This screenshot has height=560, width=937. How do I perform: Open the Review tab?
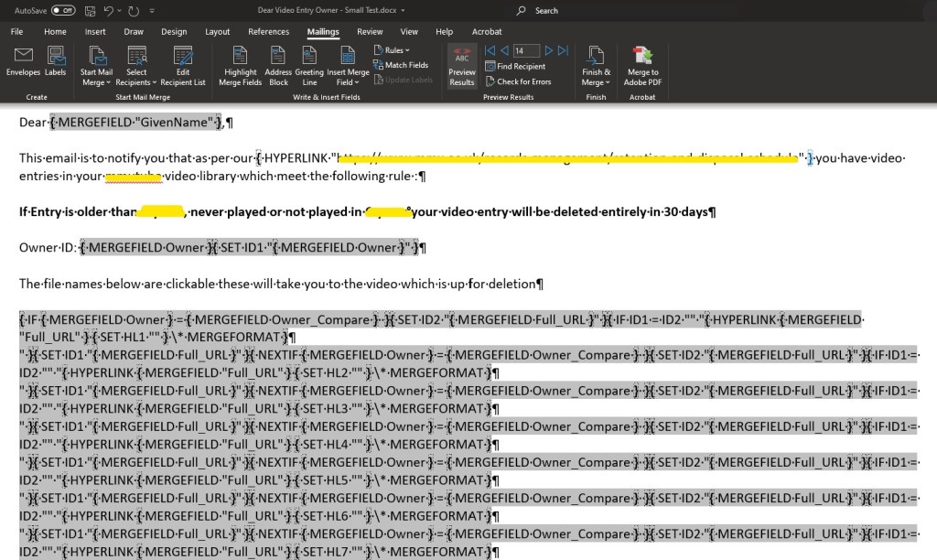(370, 31)
